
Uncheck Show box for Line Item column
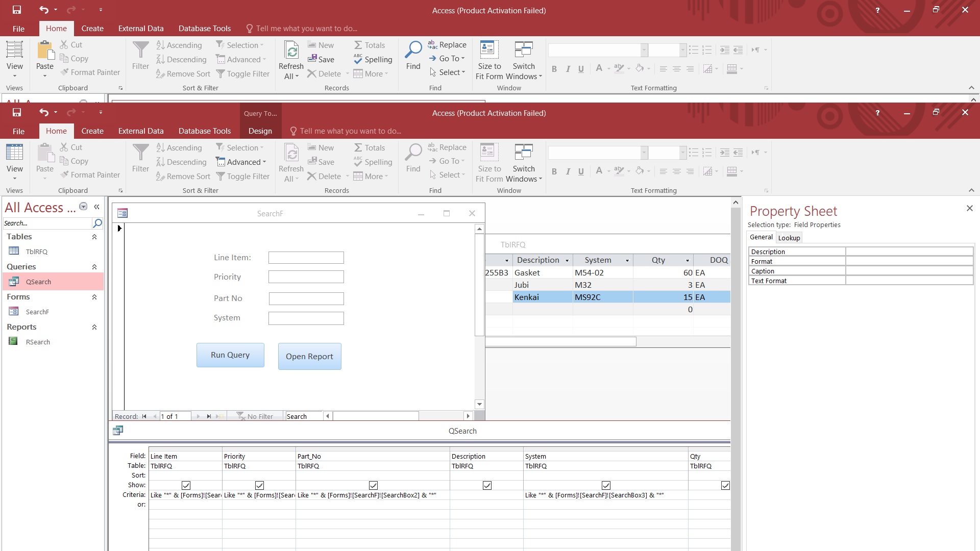pyautogui.click(x=186, y=485)
